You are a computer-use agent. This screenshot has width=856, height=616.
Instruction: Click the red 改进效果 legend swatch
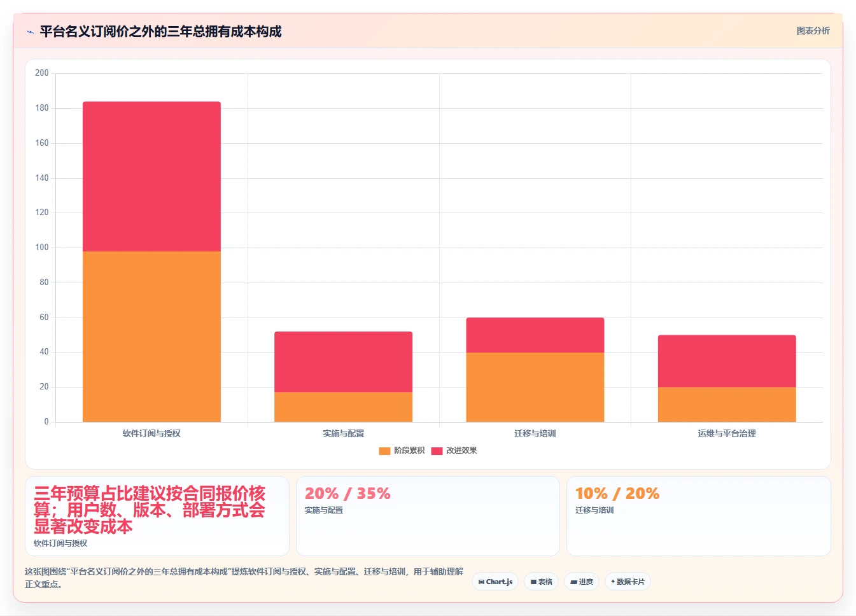coord(437,451)
